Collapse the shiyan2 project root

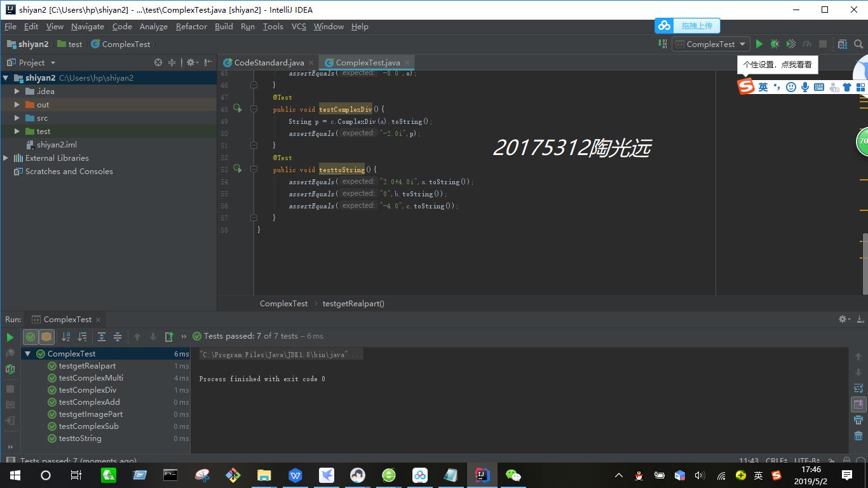[x=6, y=78]
